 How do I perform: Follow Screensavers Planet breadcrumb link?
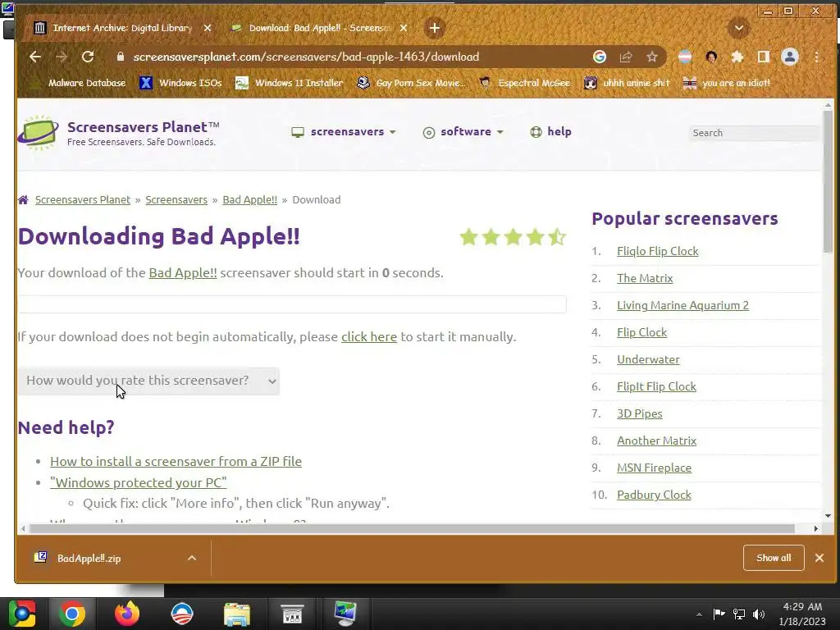coord(83,200)
